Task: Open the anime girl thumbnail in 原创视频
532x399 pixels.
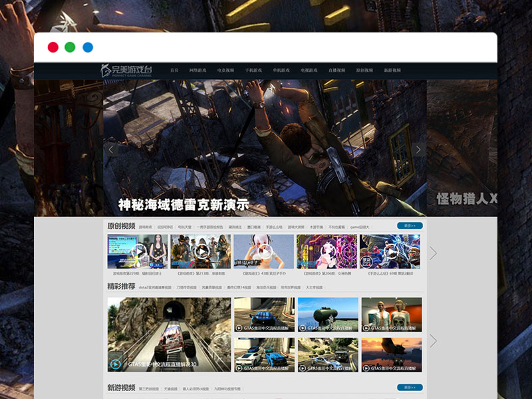Action: click(263, 251)
